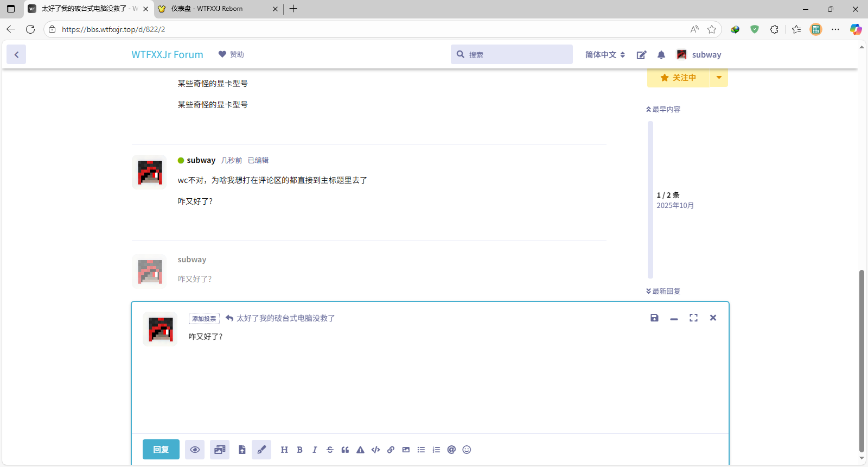Insert a mention with the @ icon
Image resolution: width=868 pixels, height=467 pixels.
451,450
